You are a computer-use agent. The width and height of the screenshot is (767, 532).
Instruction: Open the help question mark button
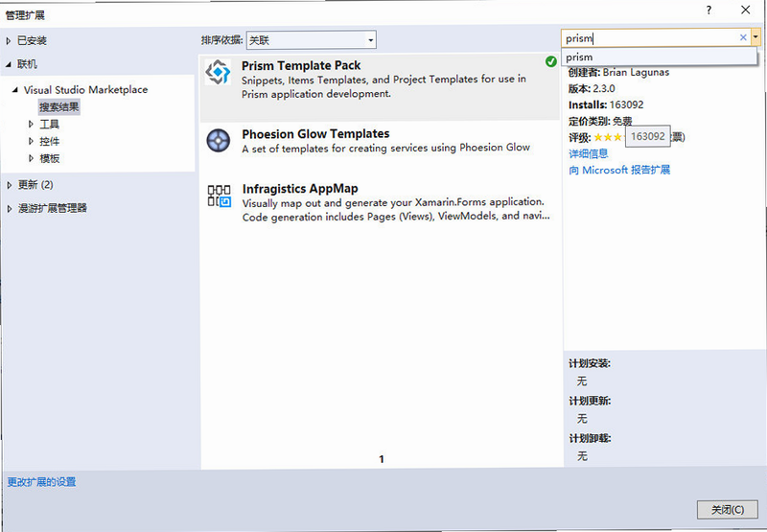point(709,10)
